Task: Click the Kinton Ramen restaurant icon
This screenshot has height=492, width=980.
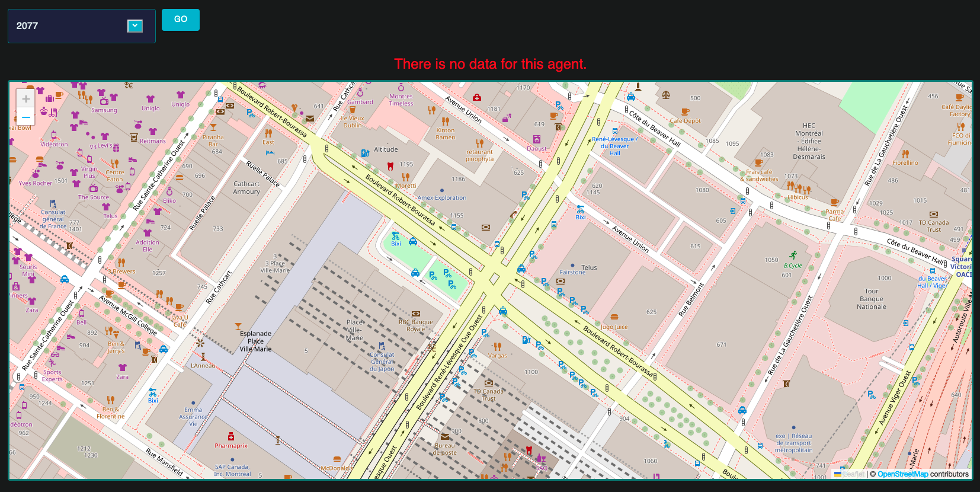Action: click(446, 121)
